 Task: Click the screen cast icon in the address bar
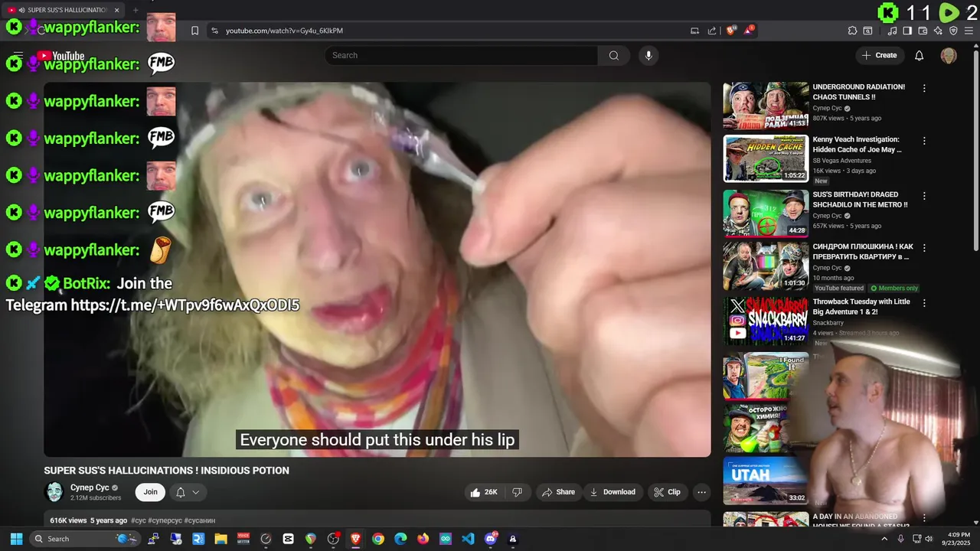pos(694,31)
